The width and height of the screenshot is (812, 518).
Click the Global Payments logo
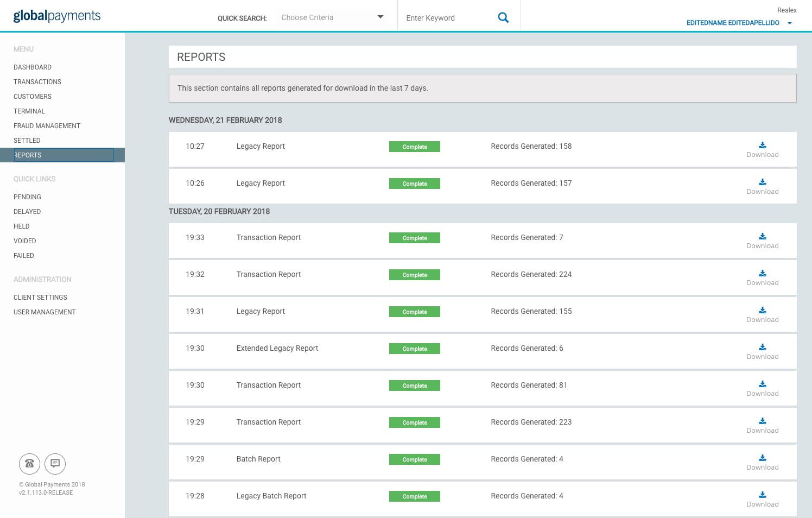pyautogui.click(x=57, y=16)
